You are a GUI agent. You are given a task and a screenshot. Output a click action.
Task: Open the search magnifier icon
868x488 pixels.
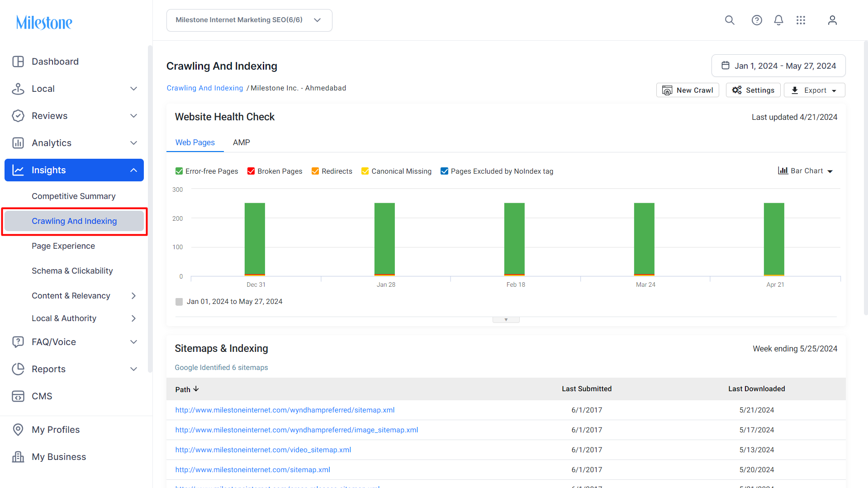730,20
